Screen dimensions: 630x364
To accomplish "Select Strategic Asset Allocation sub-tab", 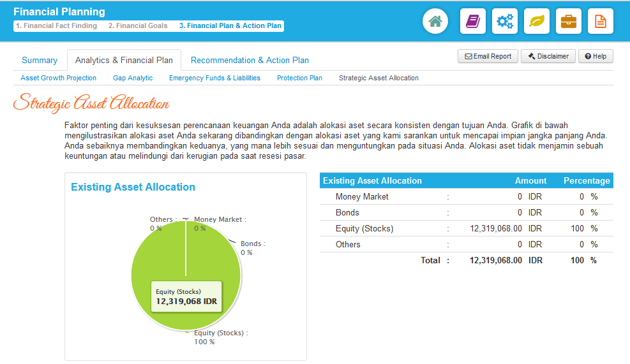I will 379,78.
